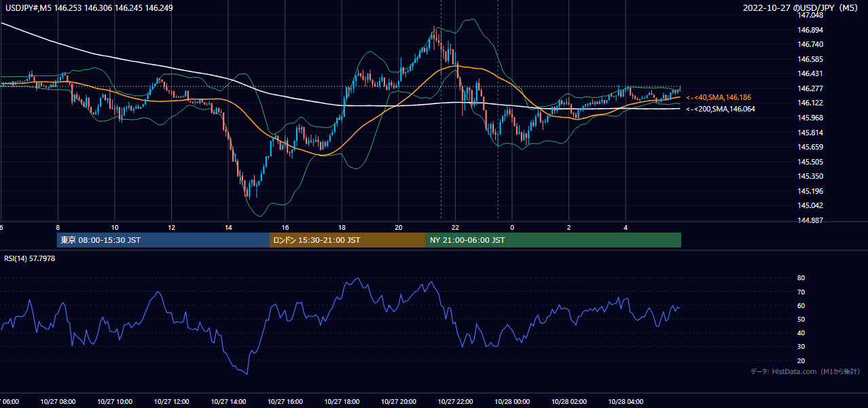Click price axis value 145.196
This screenshot has width=868, height=408.
pyautogui.click(x=811, y=191)
